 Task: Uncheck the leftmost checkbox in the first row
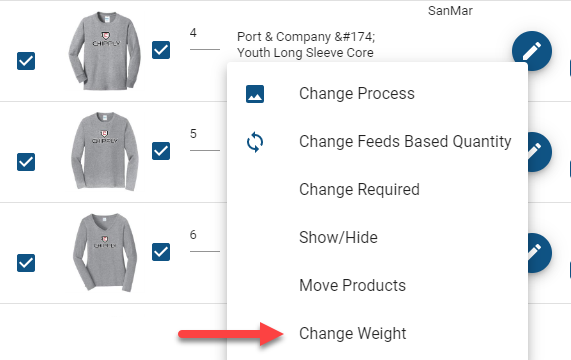(26, 61)
